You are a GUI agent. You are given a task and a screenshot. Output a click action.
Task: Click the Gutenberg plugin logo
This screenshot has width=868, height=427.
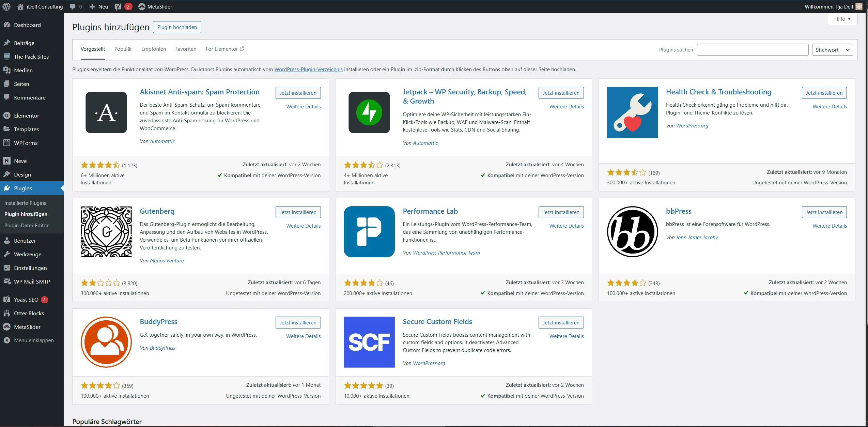tap(106, 232)
